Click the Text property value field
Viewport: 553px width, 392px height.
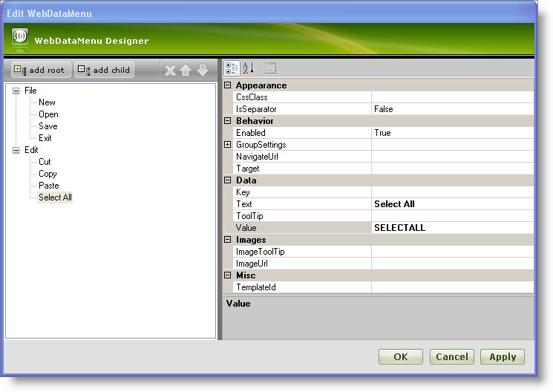[451, 204]
